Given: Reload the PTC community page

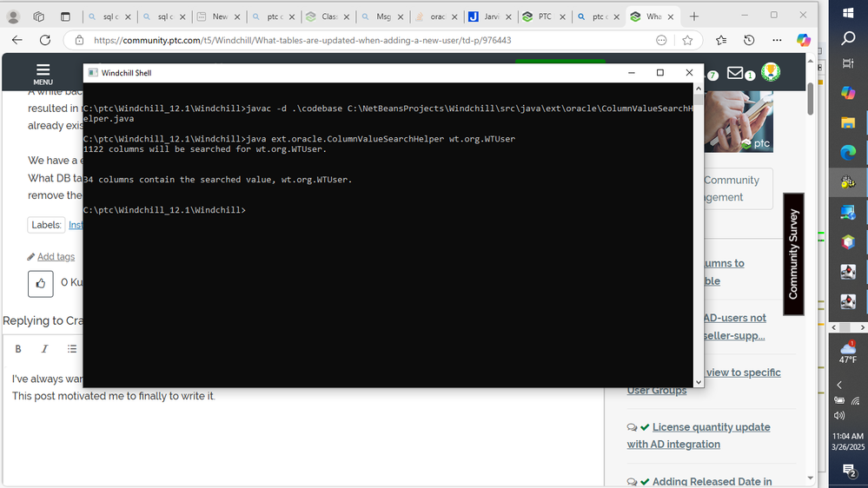Looking at the screenshot, I should 45,40.
